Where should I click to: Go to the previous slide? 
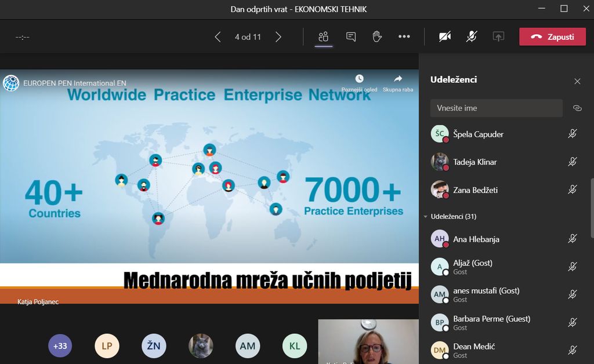click(218, 37)
